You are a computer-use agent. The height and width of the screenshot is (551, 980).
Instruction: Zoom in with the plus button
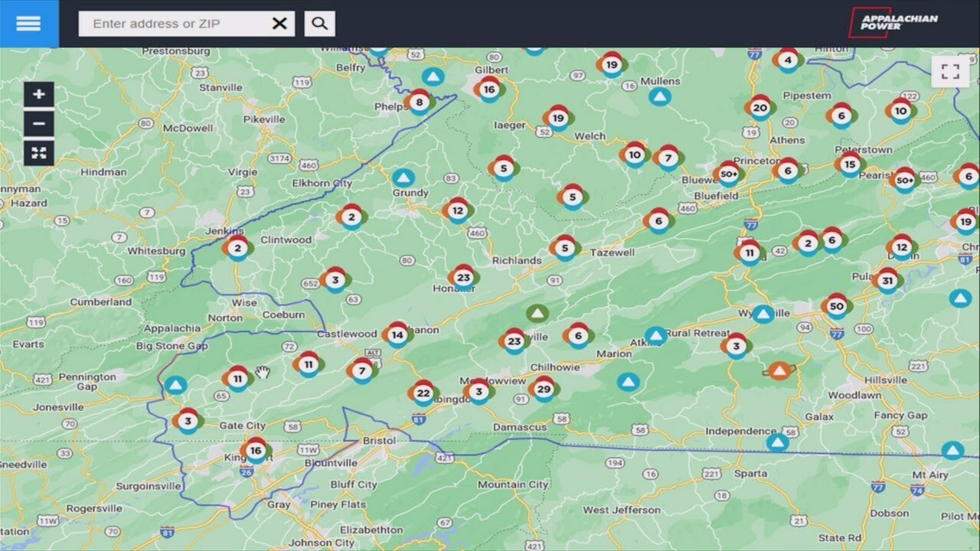click(39, 95)
